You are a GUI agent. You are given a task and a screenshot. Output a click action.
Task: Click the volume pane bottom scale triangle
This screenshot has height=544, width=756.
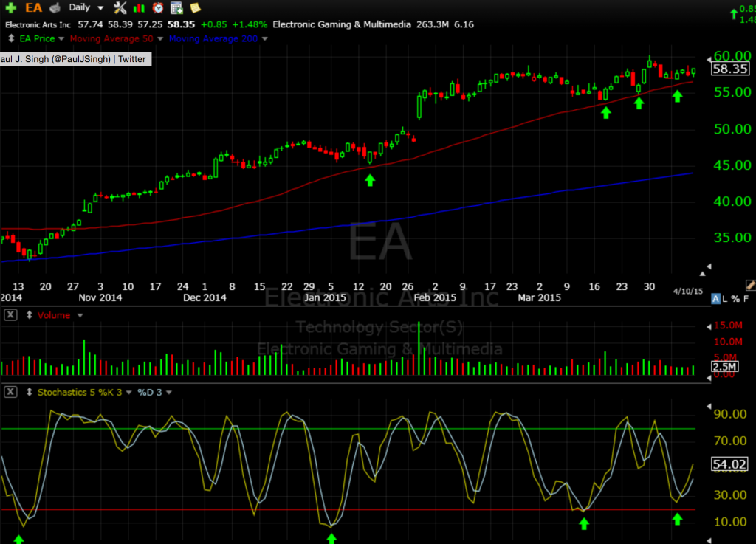pos(709,378)
